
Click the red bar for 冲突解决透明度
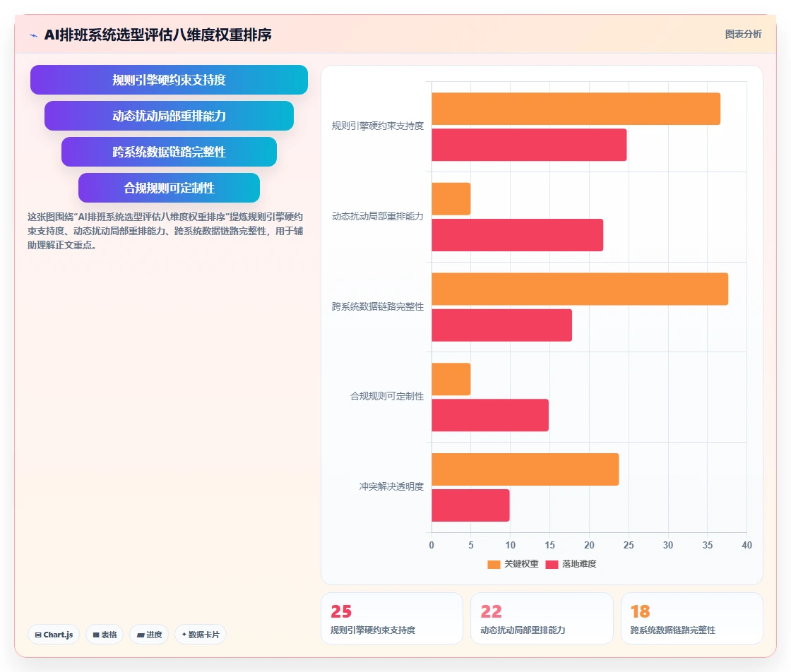point(470,505)
